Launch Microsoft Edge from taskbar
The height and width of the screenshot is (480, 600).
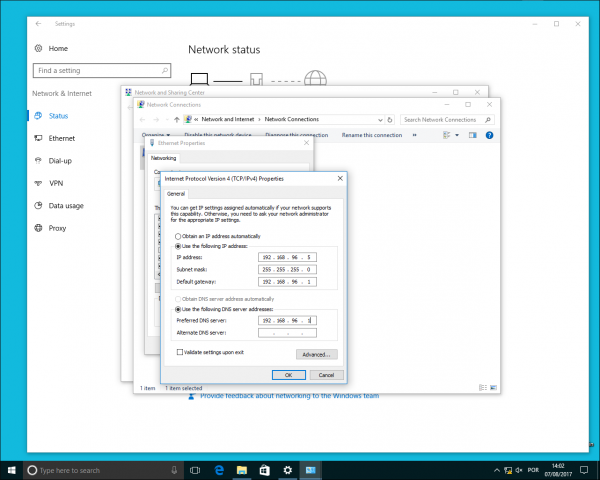[x=219, y=470]
